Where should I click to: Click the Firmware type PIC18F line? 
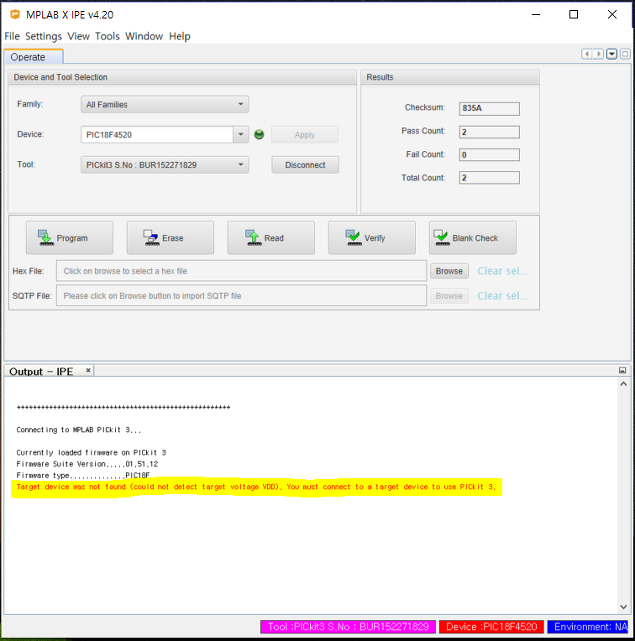click(x=83, y=475)
